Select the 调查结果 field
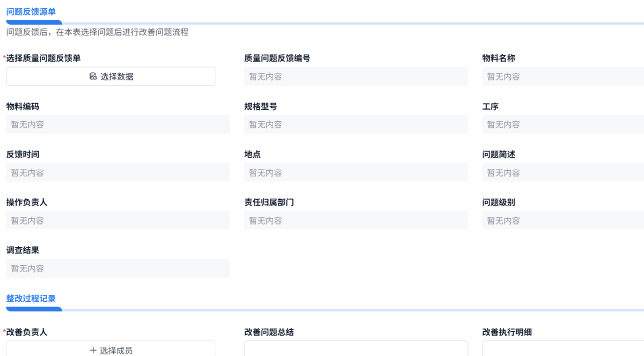The width and height of the screenshot is (644, 356). pos(118,268)
